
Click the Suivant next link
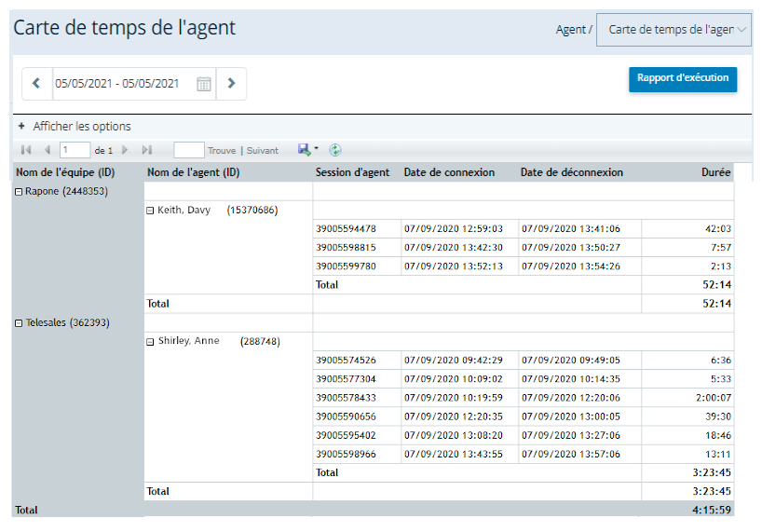coord(263,151)
